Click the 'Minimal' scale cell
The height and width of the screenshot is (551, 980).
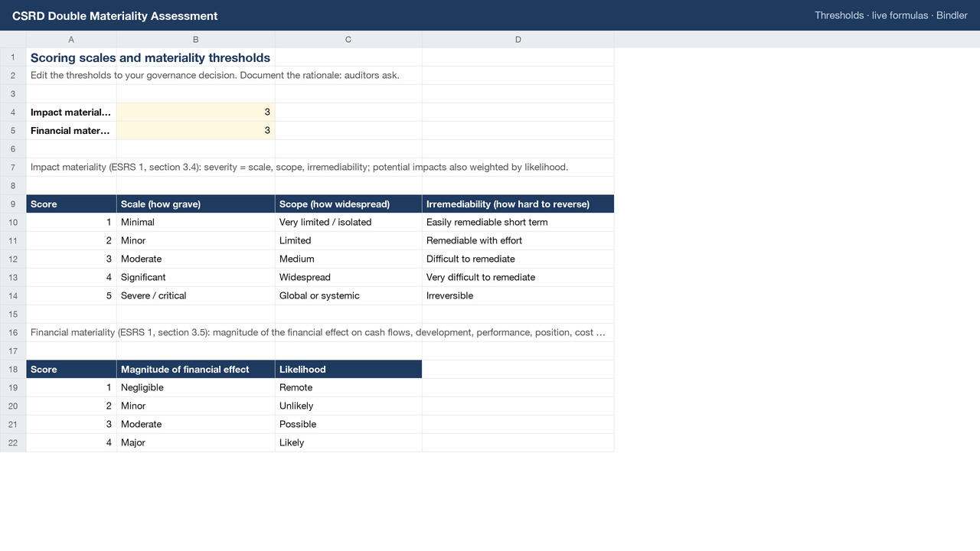click(x=196, y=223)
